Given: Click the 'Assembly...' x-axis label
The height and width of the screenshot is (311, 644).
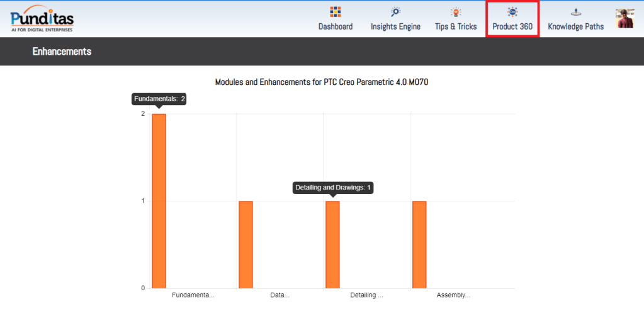Looking at the screenshot, I should 453,295.
